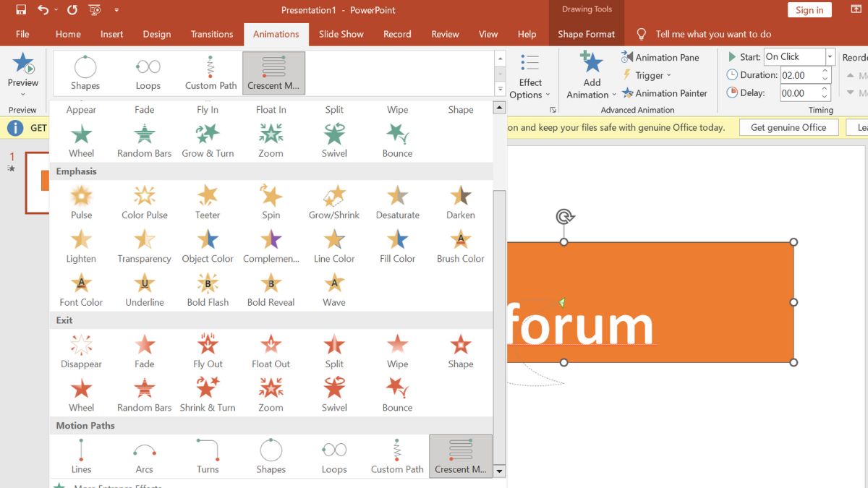Sign in to Office account
Viewport: 868px width, 488px height.
pyautogui.click(x=809, y=10)
